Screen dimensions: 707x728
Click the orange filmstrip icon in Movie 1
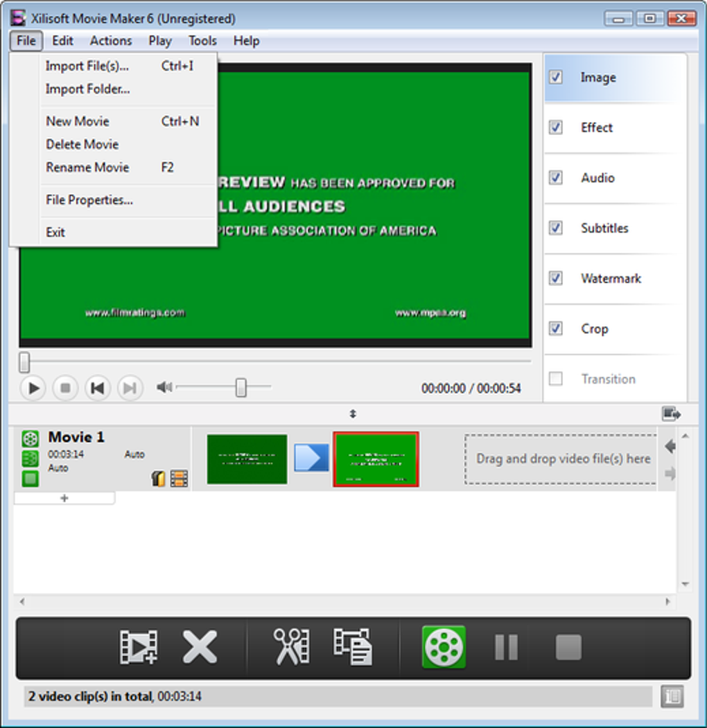click(180, 478)
